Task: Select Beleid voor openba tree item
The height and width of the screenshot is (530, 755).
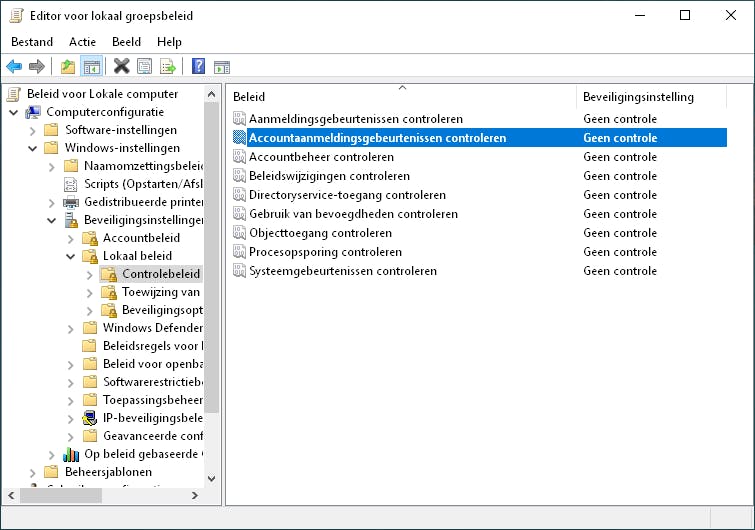Action: (153, 364)
